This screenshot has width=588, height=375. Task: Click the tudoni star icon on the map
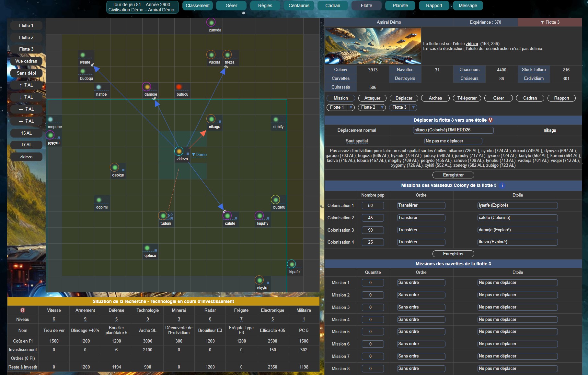tap(163, 216)
